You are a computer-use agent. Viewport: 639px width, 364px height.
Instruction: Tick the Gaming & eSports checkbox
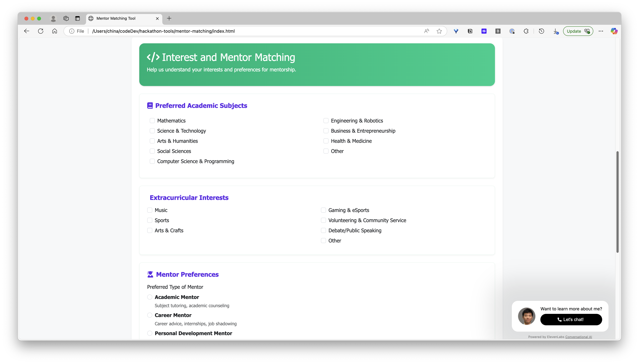point(323,210)
